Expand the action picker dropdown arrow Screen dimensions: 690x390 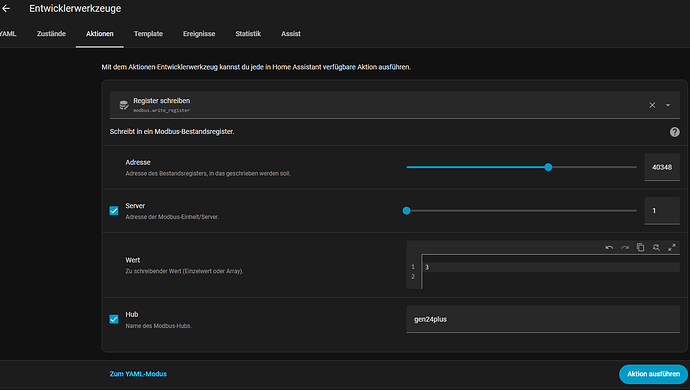click(668, 105)
